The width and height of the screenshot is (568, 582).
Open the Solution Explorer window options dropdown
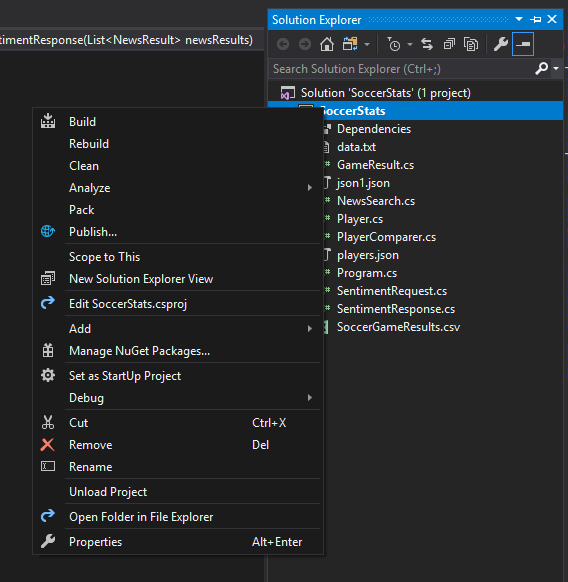tap(519, 19)
